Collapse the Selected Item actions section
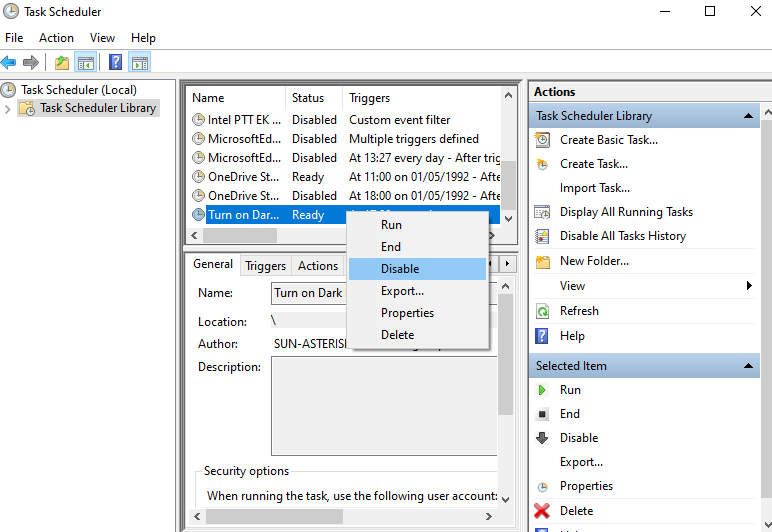Viewport: 772px width, 532px height. click(x=748, y=366)
